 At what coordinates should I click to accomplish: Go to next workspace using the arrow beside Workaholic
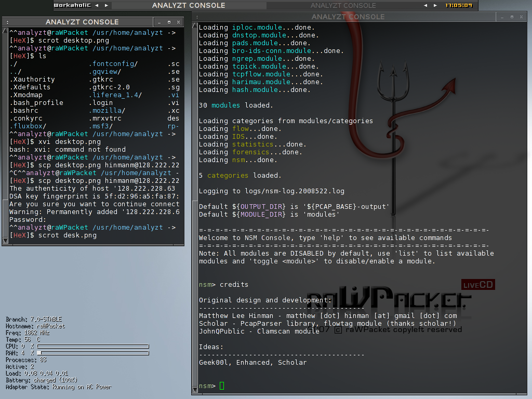click(107, 5)
